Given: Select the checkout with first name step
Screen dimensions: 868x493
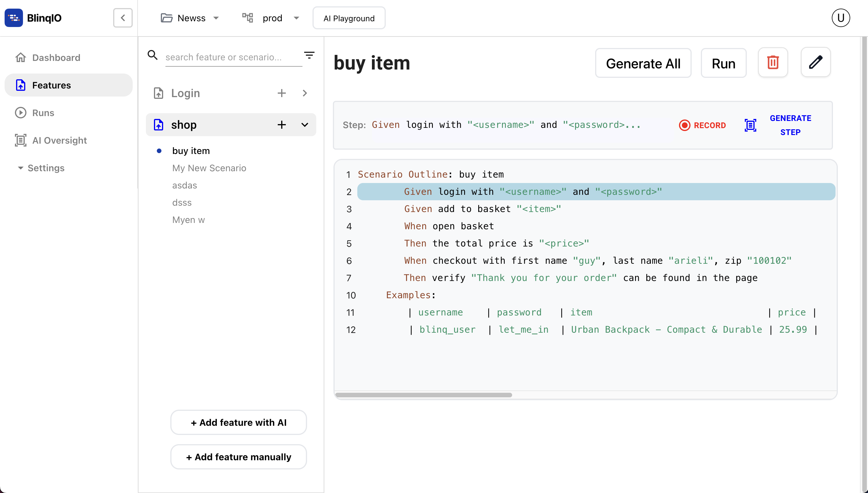Looking at the screenshot, I should click(x=598, y=261).
